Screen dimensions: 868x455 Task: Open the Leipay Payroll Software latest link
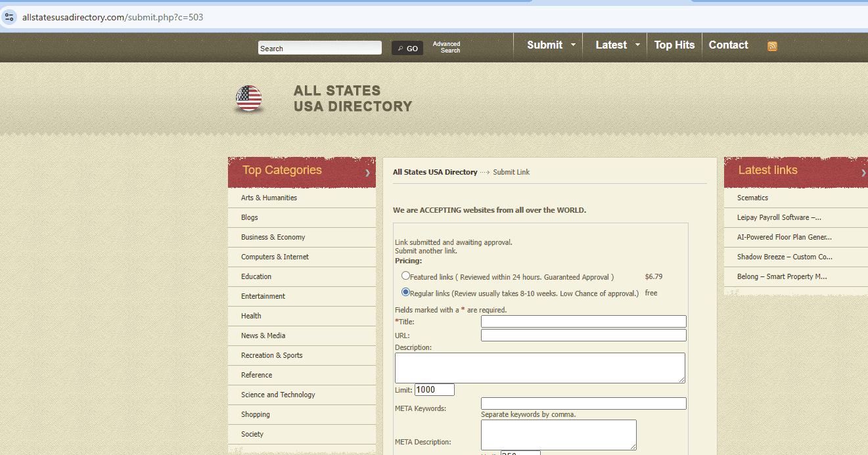779,217
